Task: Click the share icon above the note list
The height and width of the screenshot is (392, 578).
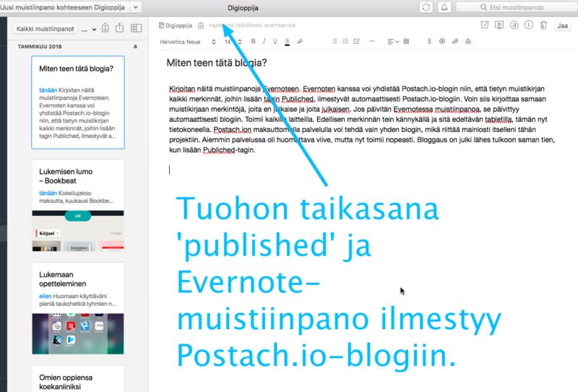Action: pos(119,28)
